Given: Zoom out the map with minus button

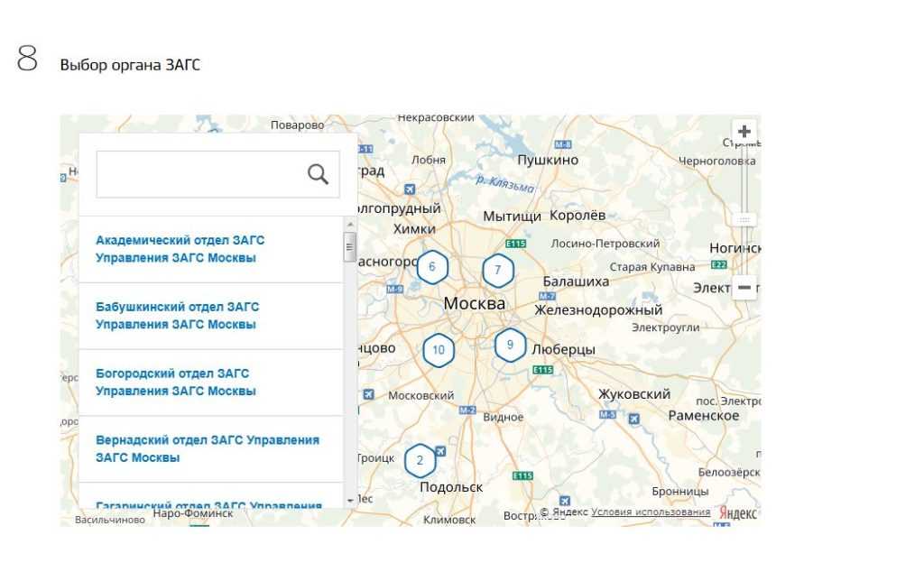Looking at the screenshot, I should [744, 288].
